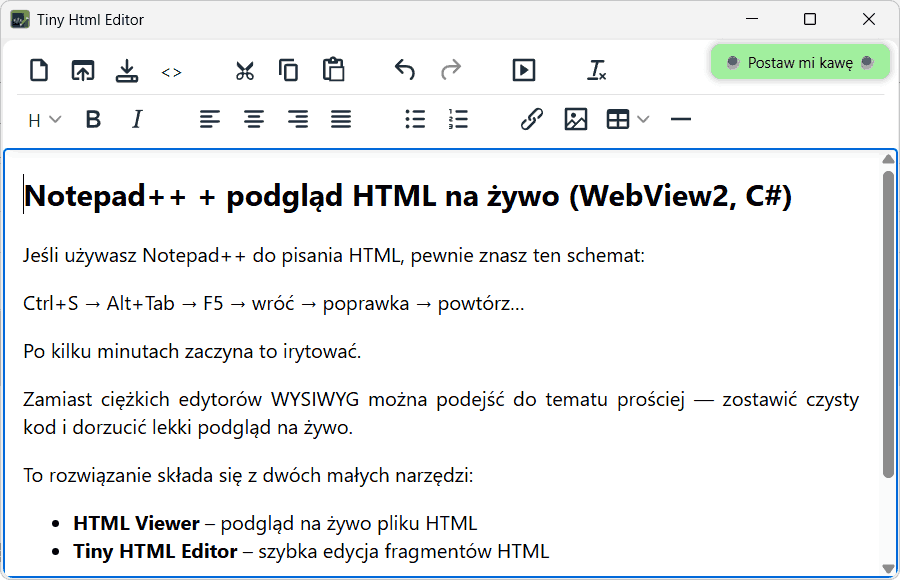The height and width of the screenshot is (580, 900).
Task: Insert a numbered list
Action: pyautogui.click(x=458, y=120)
